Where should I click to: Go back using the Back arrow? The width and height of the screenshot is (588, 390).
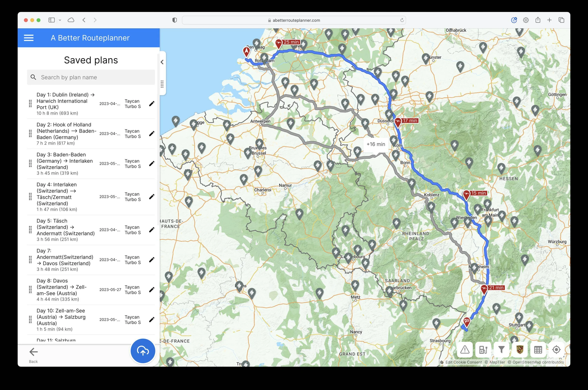click(33, 355)
